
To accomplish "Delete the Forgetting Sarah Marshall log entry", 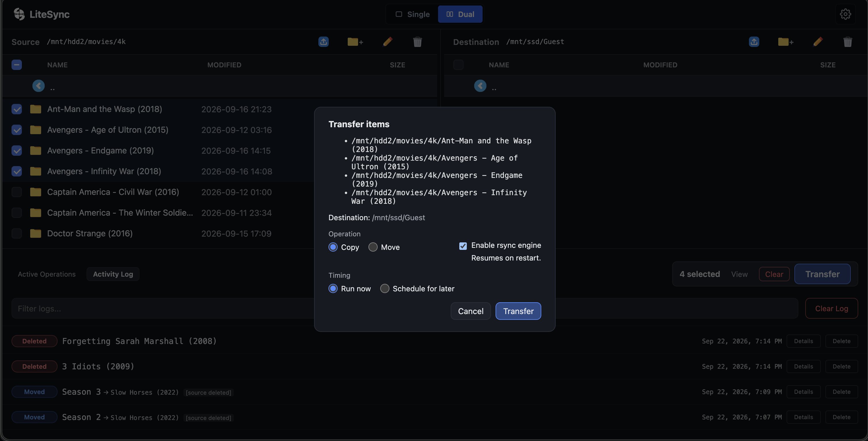I will pos(841,341).
